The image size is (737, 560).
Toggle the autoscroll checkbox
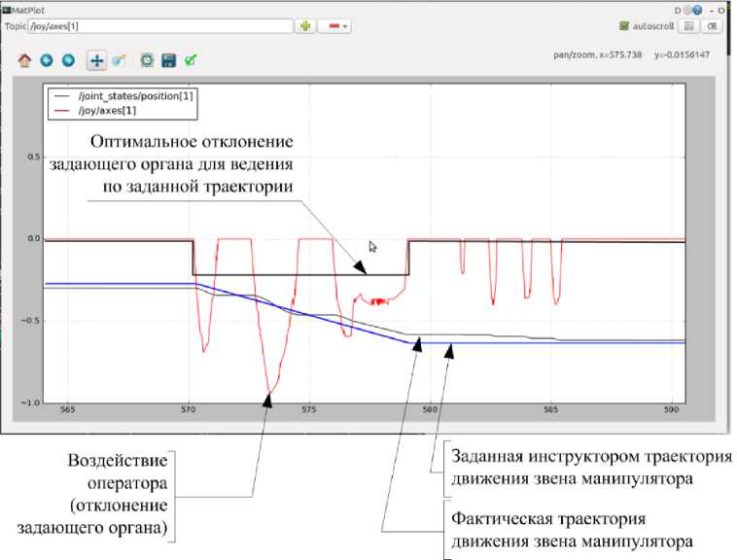point(624,26)
